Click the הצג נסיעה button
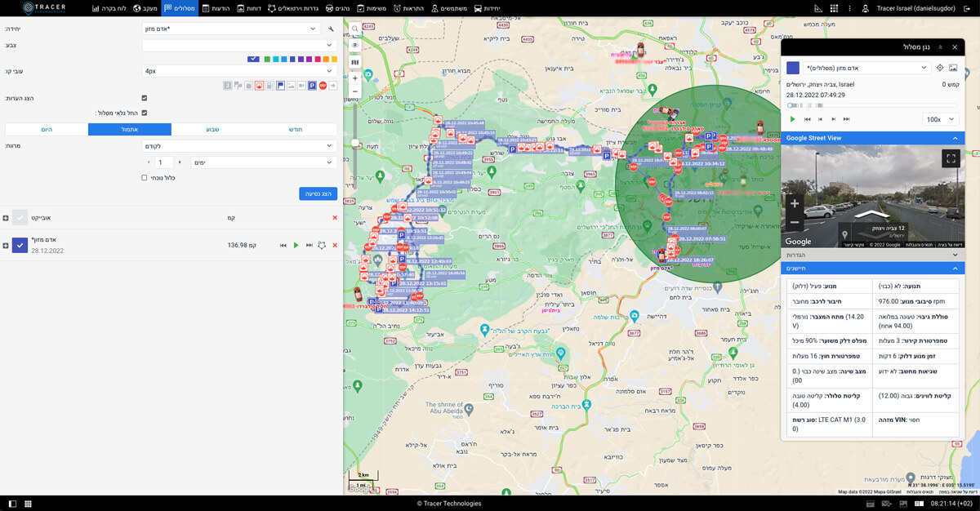The width and height of the screenshot is (980, 511). pyautogui.click(x=318, y=193)
